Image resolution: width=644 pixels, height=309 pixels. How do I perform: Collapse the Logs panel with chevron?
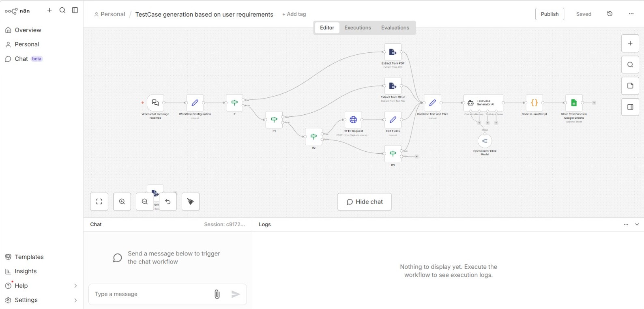(x=637, y=224)
